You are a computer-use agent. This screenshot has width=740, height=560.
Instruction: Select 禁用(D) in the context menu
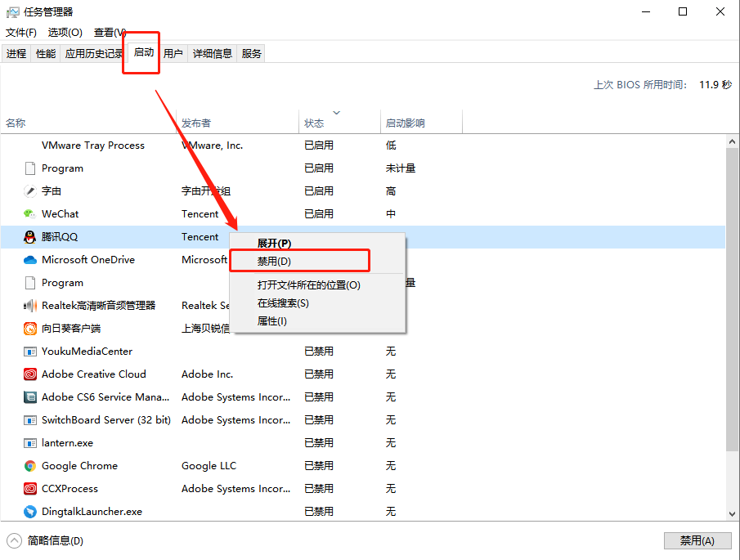(x=275, y=262)
